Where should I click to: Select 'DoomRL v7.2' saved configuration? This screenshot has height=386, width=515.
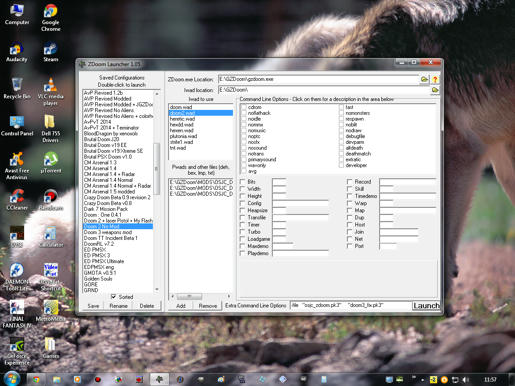pyautogui.click(x=118, y=244)
